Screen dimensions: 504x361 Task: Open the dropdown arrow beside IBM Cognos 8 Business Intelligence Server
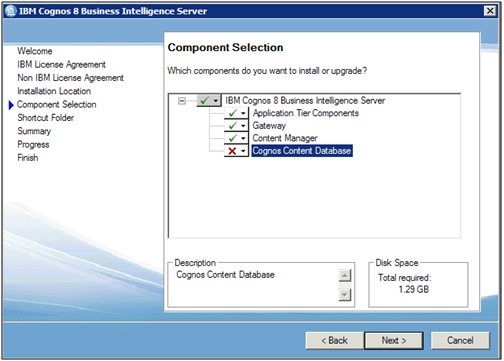pos(216,100)
